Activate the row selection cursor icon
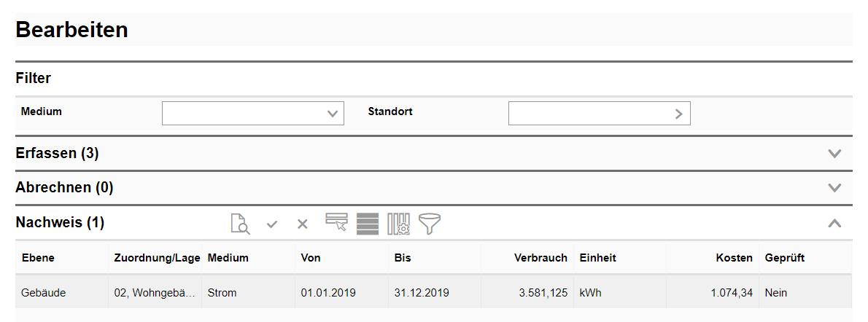 336,222
